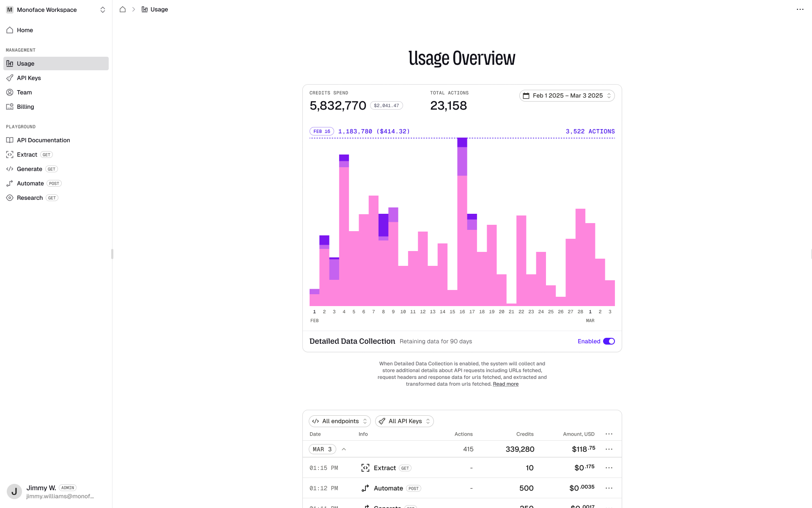Click the Read more link
This screenshot has height=508, width=812.
point(505,384)
